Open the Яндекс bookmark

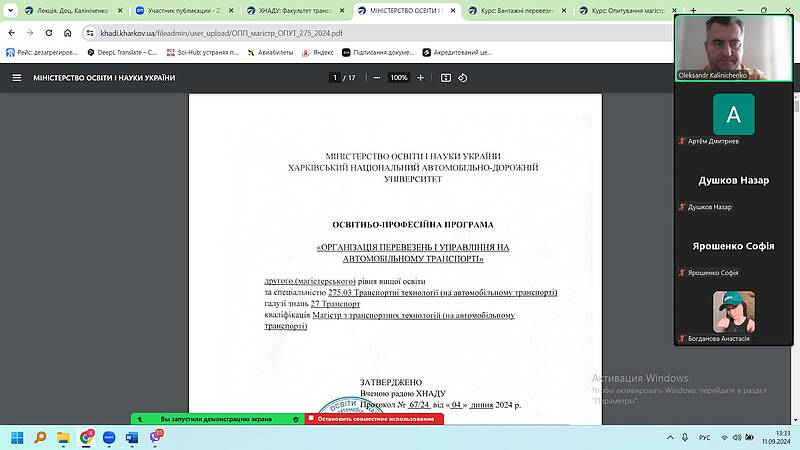[318, 52]
